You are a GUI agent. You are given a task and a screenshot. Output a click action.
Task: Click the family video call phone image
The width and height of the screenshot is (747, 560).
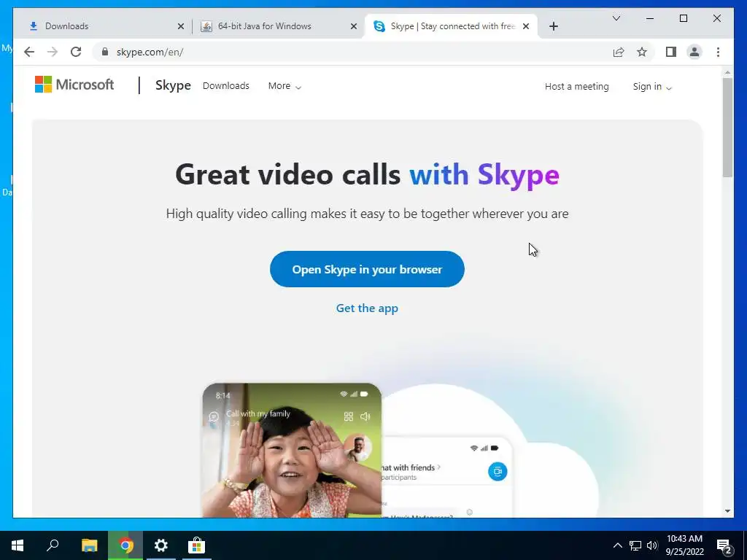coord(292,450)
